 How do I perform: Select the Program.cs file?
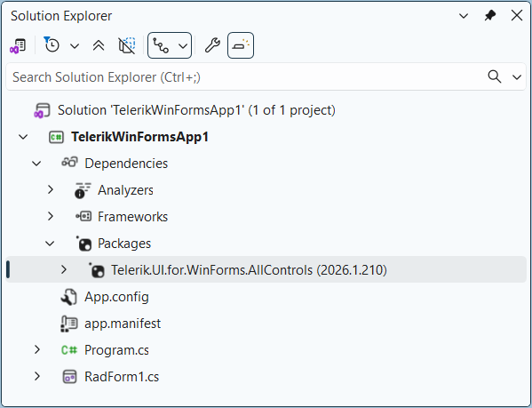tap(116, 350)
